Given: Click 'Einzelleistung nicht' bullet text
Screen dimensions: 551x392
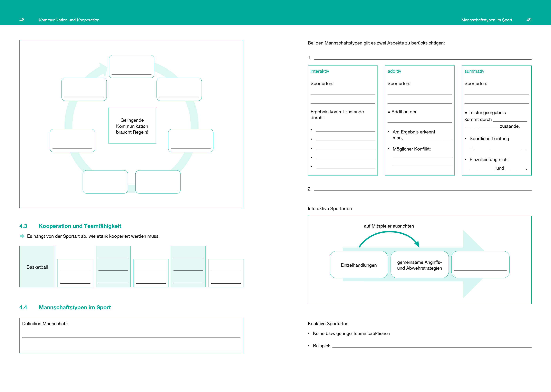Looking at the screenshot, I should 489,160.
